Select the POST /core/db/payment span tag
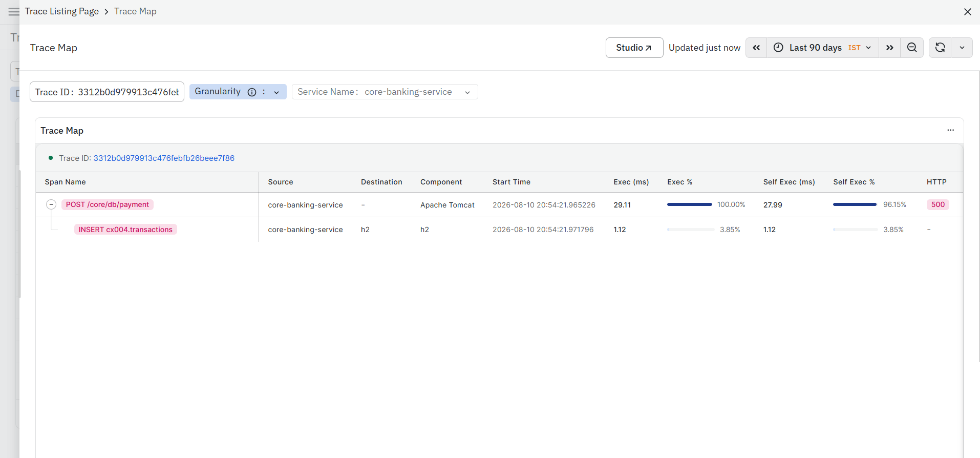 (x=108, y=204)
